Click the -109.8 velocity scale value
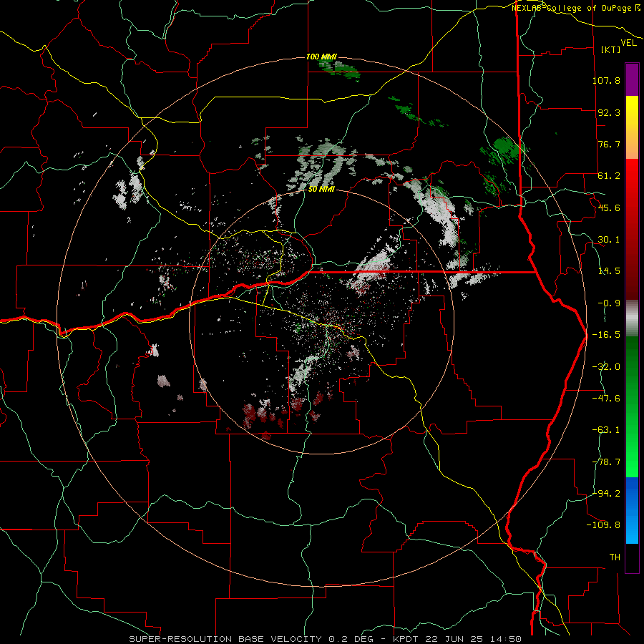The image size is (644, 644). point(603,525)
